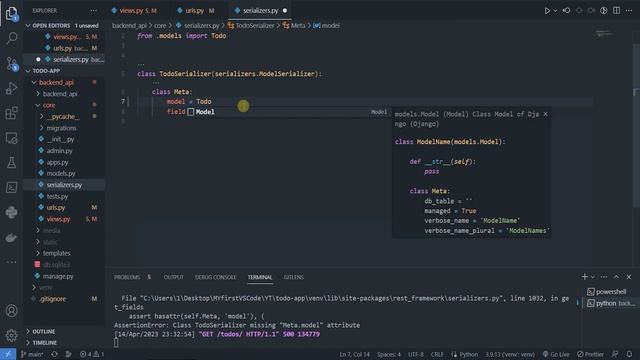Screen dimensions: 640x360
Task: Expand the OUTLINE section
Action: tap(41, 331)
